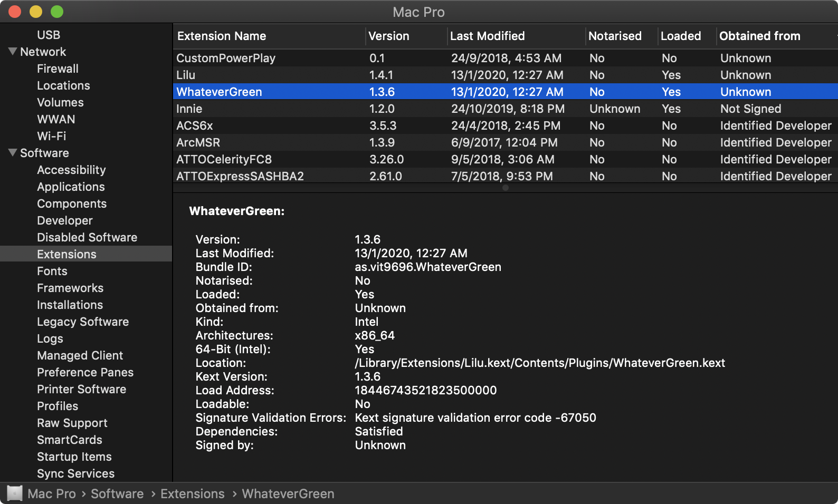The width and height of the screenshot is (838, 504).
Task: Click Innie's Not Signed cell
Action: 750,109
